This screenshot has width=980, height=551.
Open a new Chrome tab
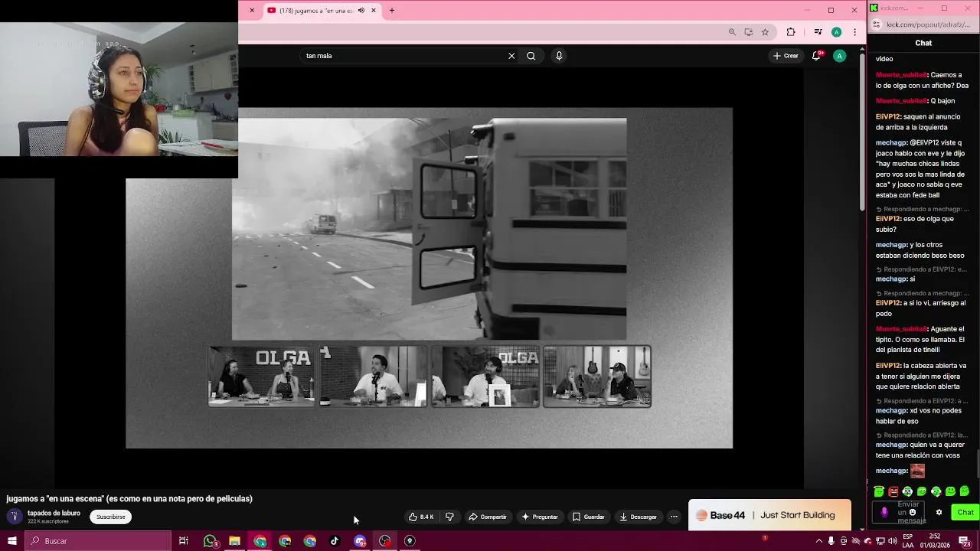point(392,11)
